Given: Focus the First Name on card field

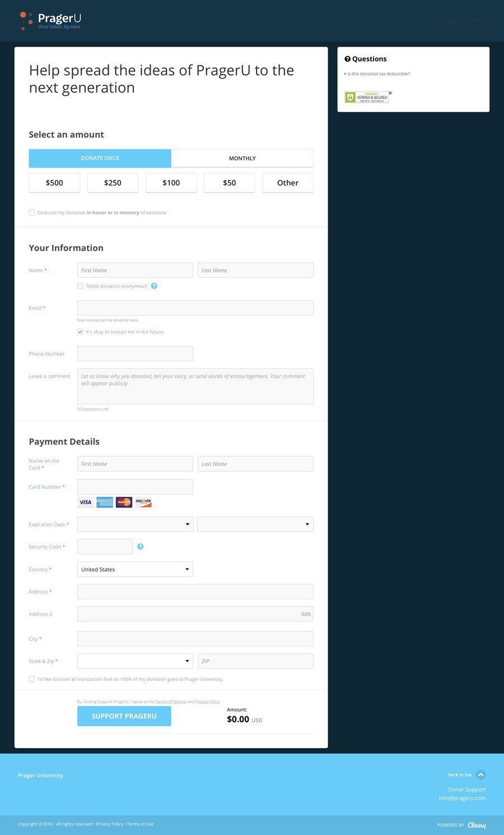Looking at the screenshot, I should click(135, 464).
